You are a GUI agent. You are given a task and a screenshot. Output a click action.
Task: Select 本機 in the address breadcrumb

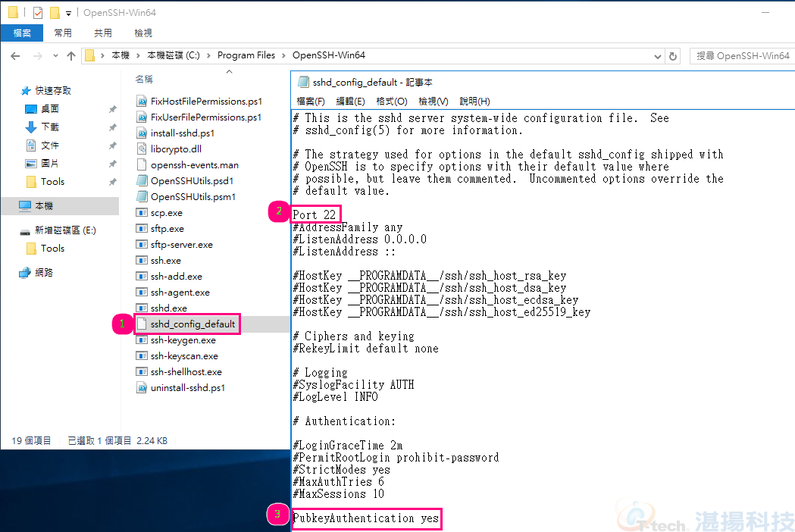tap(121, 55)
